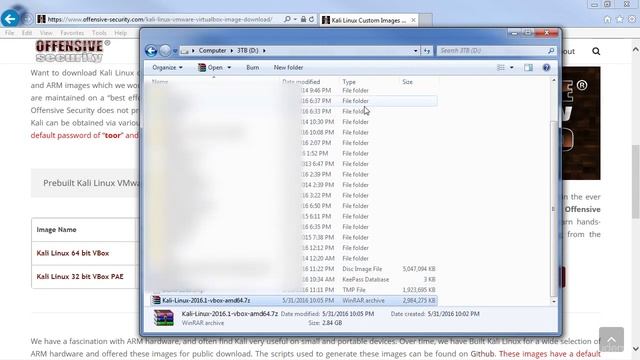
Task: Toggle the Explorer preview pane icon
Action: click(x=528, y=68)
